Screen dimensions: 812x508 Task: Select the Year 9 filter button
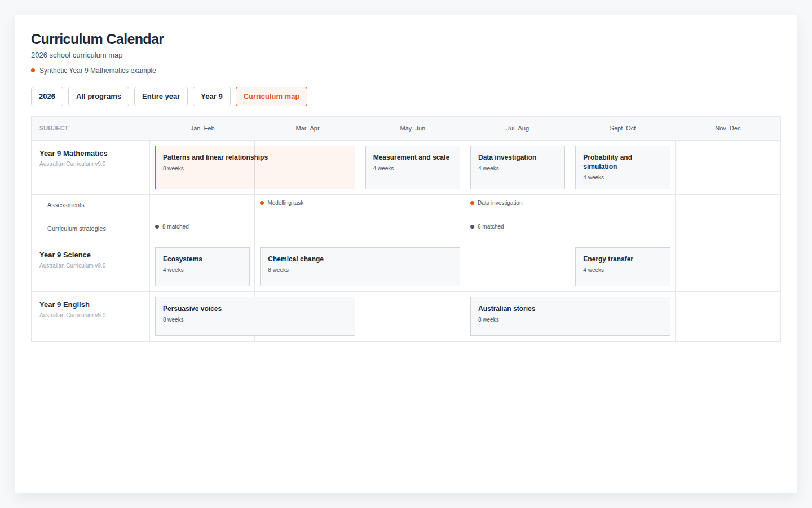pos(211,97)
